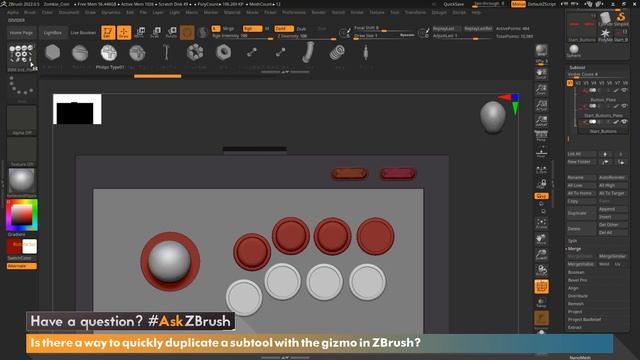Pick the Philips Type01 screw brush
Screen dimensions: 640x360
(109, 53)
